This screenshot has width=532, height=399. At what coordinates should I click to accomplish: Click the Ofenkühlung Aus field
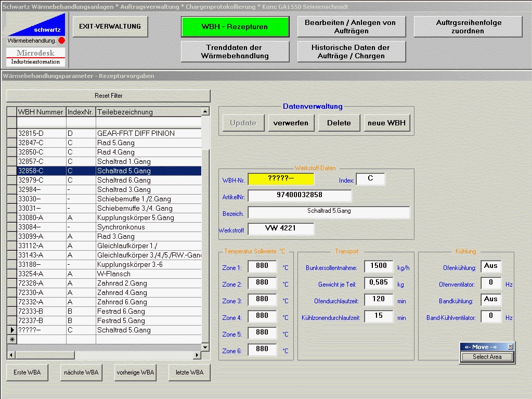pyautogui.click(x=490, y=266)
